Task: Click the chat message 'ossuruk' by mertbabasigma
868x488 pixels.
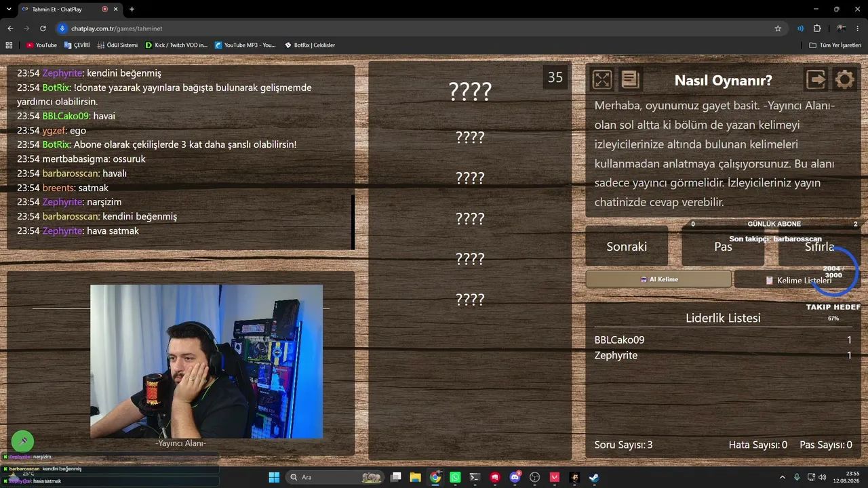Action: tap(129, 159)
